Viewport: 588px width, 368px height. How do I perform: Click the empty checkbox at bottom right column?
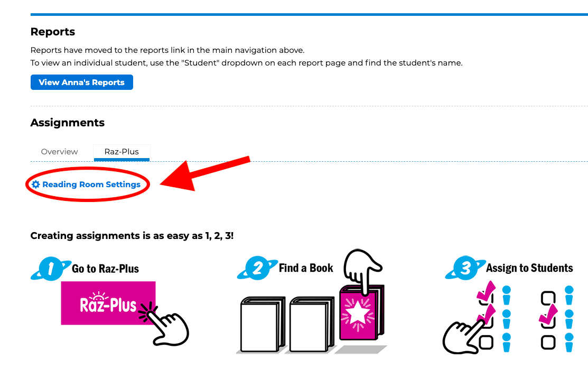point(548,342)
